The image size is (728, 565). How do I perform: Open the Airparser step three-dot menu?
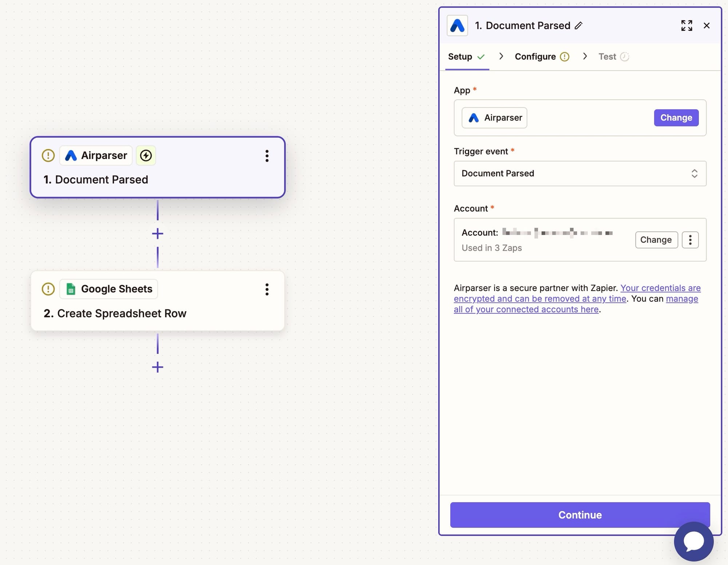[x=267, y=156]
